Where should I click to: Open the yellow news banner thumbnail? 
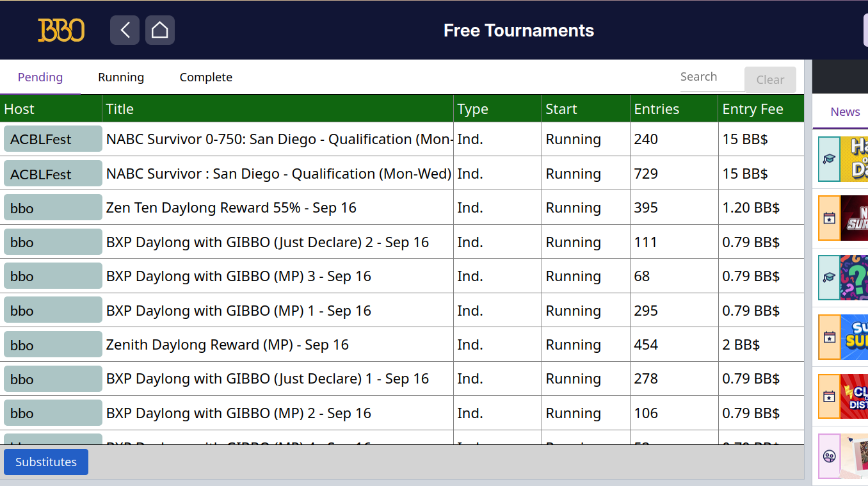[854, 159]
